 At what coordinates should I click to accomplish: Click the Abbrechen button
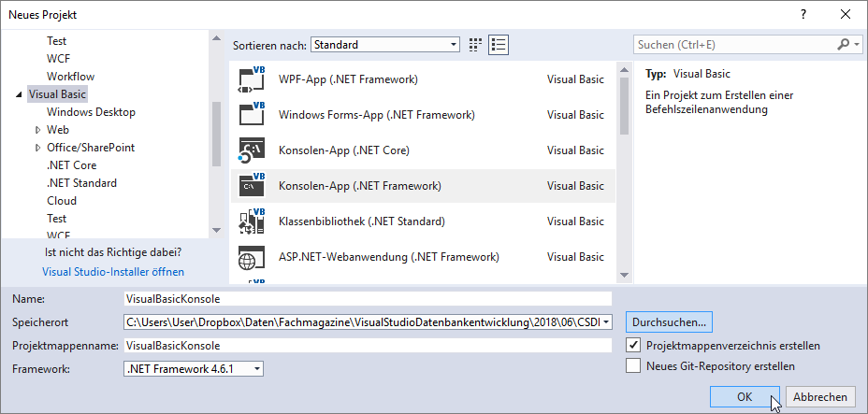(820, 397)
